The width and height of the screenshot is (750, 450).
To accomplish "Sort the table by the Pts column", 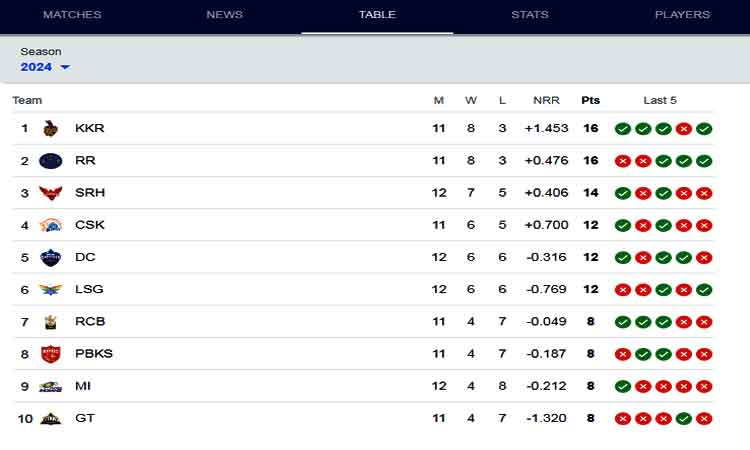I will pyautogui.click(x=591, y=100).
